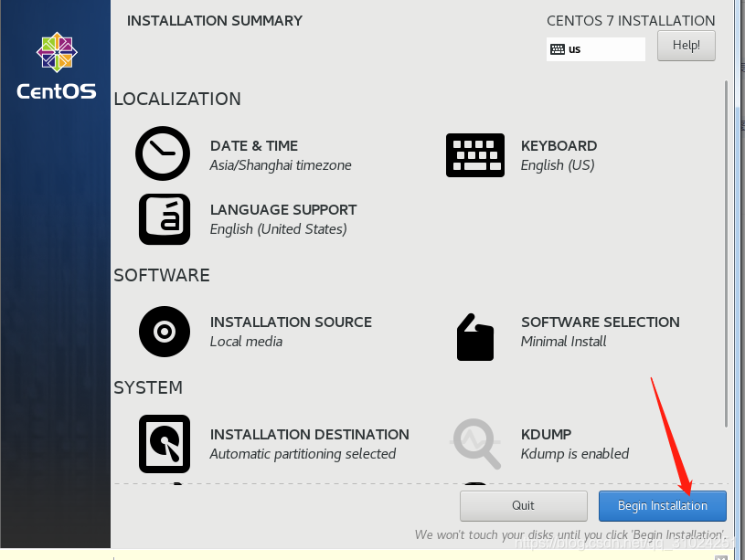
Task: Open Kdump magnifier icon
Action: [x=475, y=444]
